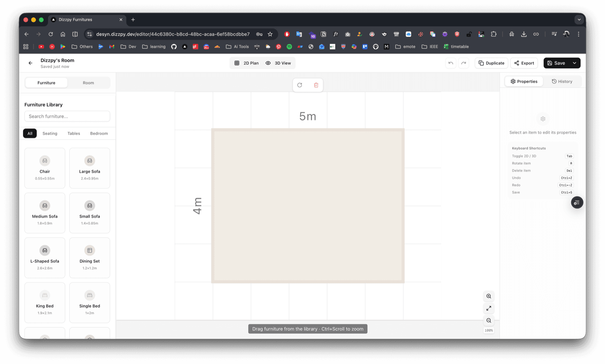Select the King Bed card
The image size is (605, 364).
tap(45, 302)
